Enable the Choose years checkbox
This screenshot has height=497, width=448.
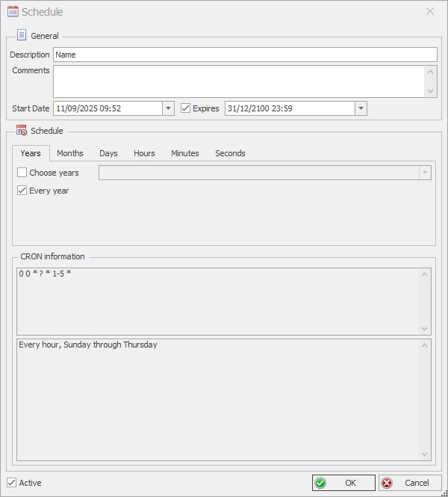[x=22, y=173]
